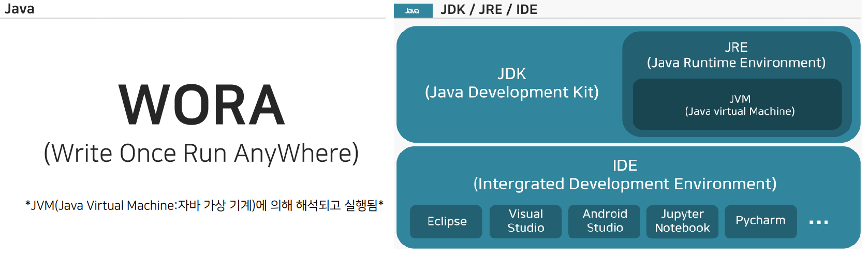Click the Jupyter Notebook box
Screen dimensions: 868x257
tap(682, 221)
